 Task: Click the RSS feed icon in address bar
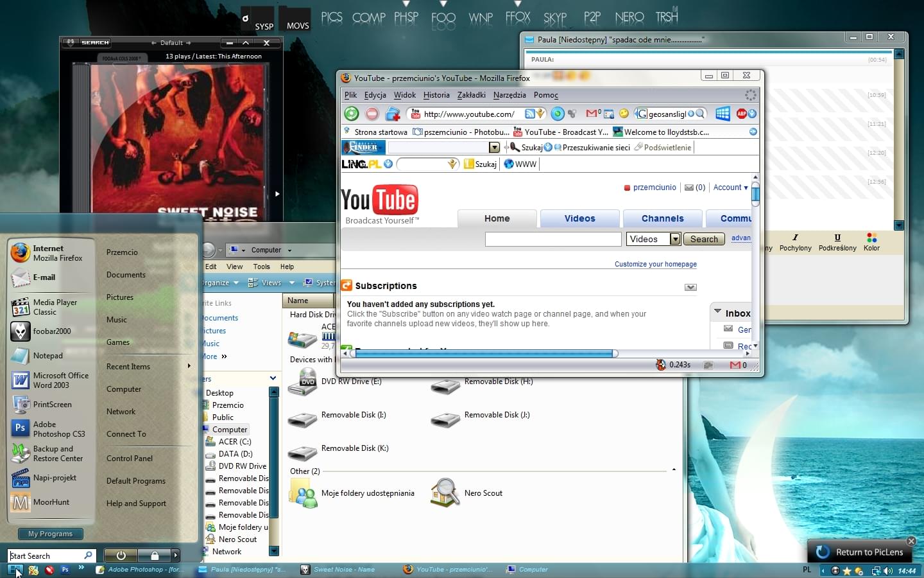[529, 114]
